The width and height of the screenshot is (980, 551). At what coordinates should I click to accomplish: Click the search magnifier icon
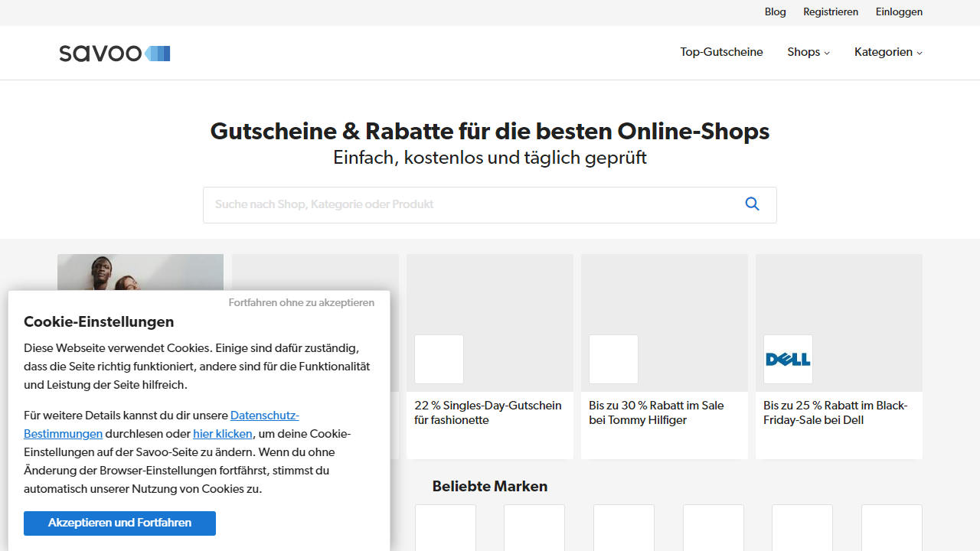click(752, 204)
